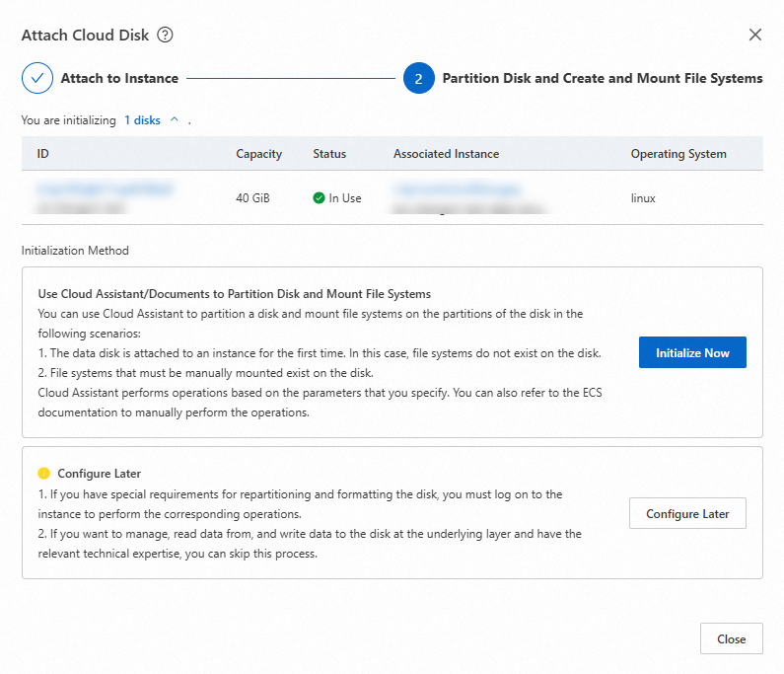Click the 40 GiB capacity cell
Viewport: 784px width, 674px height.
point(253,198)
